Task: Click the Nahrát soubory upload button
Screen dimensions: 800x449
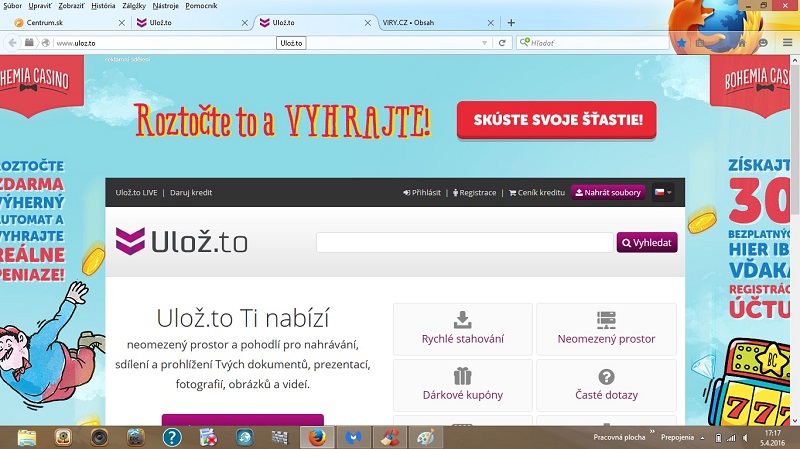Action: tap(608, 192)
